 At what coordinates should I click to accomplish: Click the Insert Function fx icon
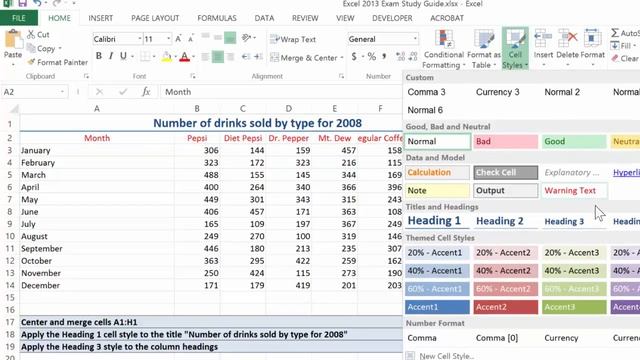tap(146, 92)
